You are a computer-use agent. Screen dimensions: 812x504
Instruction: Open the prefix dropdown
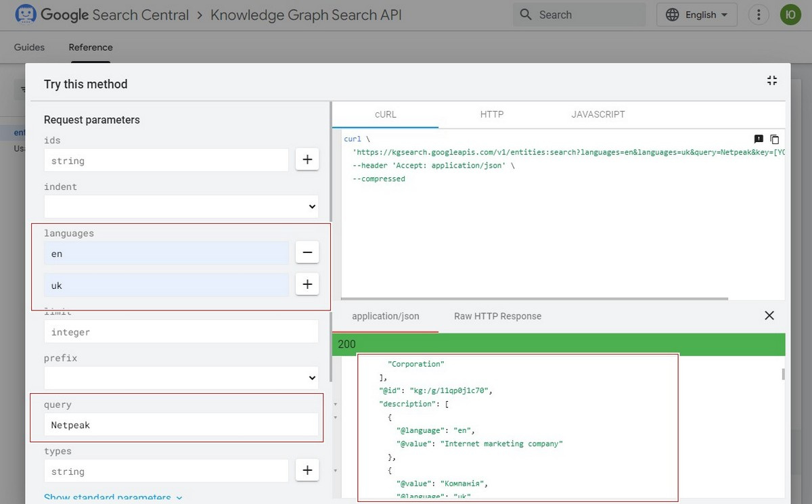pyautogui.click(x=181, y=377)
